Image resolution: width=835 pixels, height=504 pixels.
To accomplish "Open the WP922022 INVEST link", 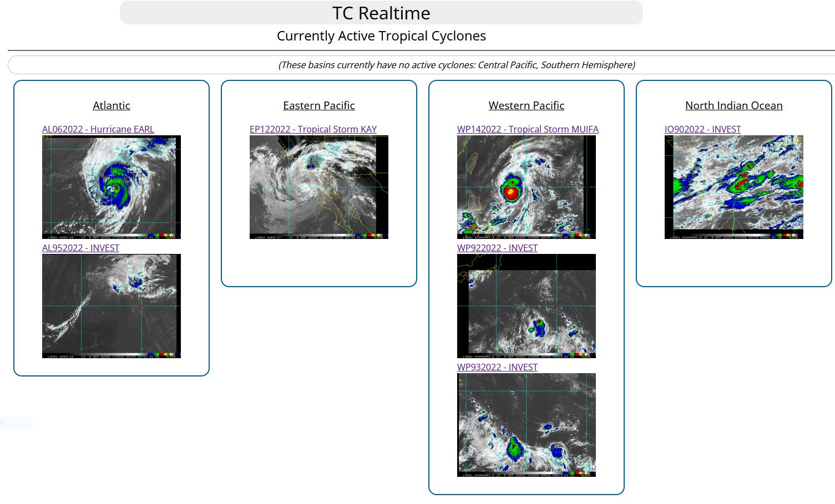I will click(x=497, y=248).
